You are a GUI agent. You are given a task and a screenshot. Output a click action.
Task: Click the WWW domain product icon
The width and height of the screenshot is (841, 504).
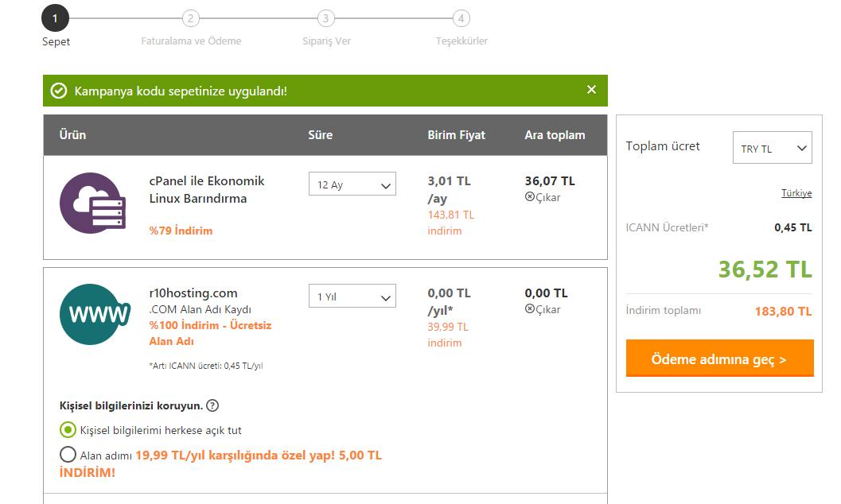(95, 314)
